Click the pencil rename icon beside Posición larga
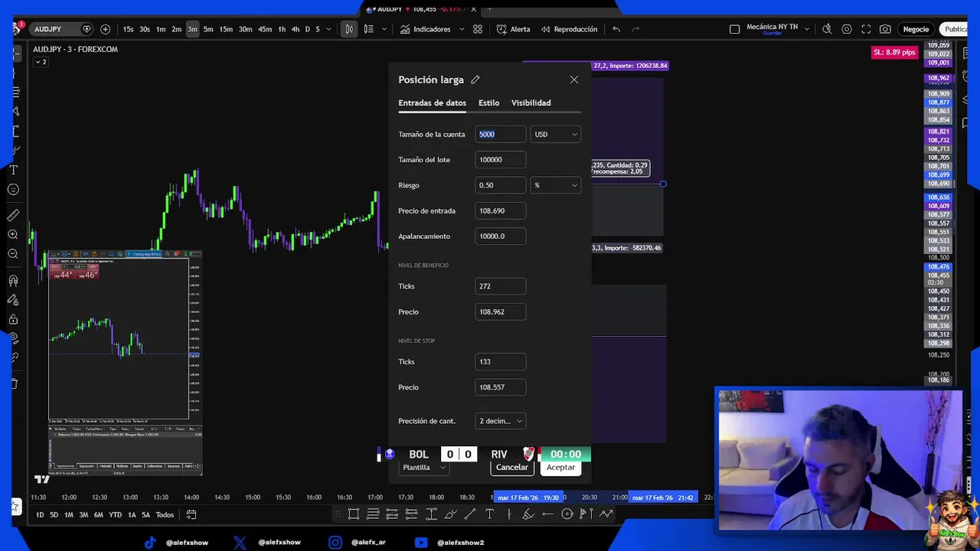Viewport: 980px width, 551px height. pos(475,80)
